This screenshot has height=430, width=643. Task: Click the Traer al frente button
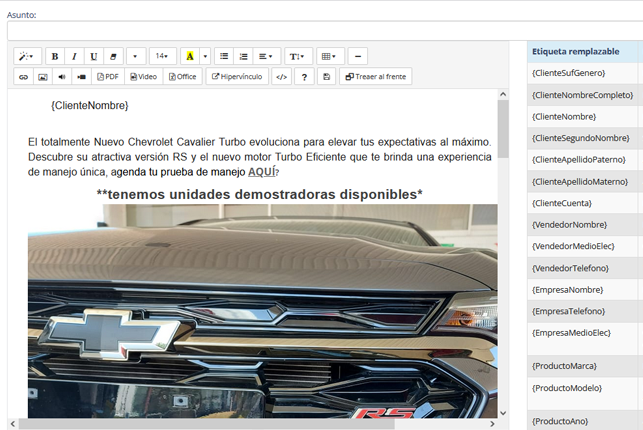click(x=376, y=77)
